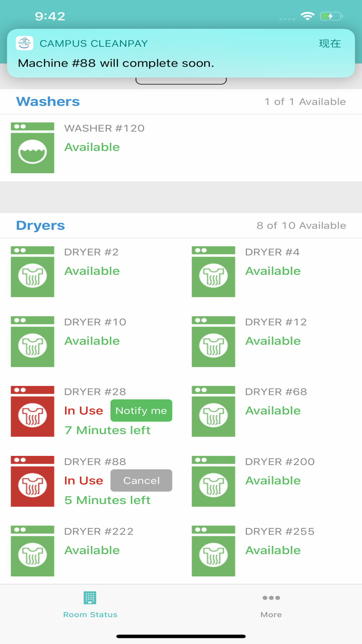Tap the Available status for Dryer #222
The width and height of the screenshot is (362, 644).
[92, 550]
